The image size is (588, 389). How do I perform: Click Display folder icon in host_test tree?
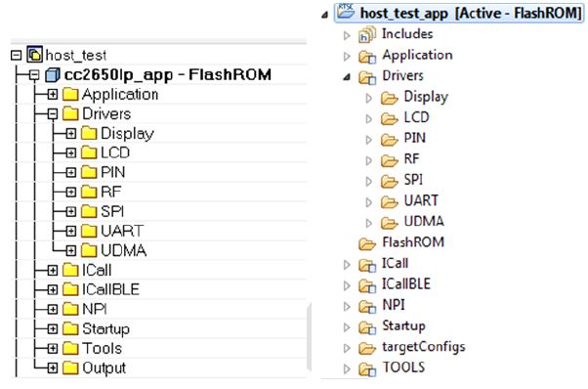[x=89, y=133]
